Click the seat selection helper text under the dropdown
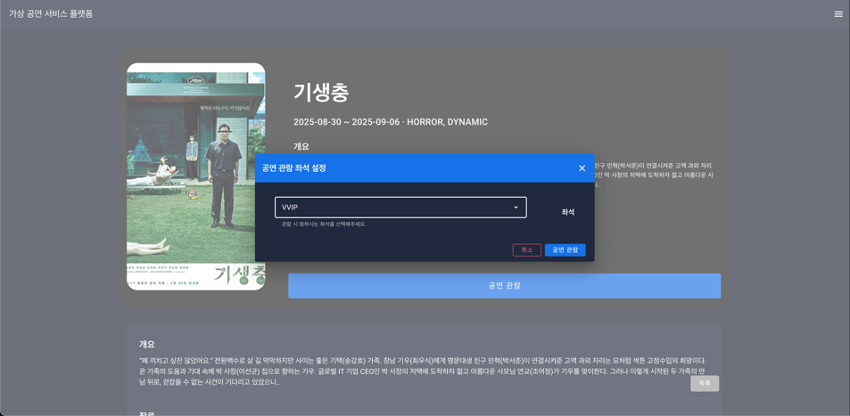Image resolution: width=850 pixels, height=416 pixels. (324, 224)
